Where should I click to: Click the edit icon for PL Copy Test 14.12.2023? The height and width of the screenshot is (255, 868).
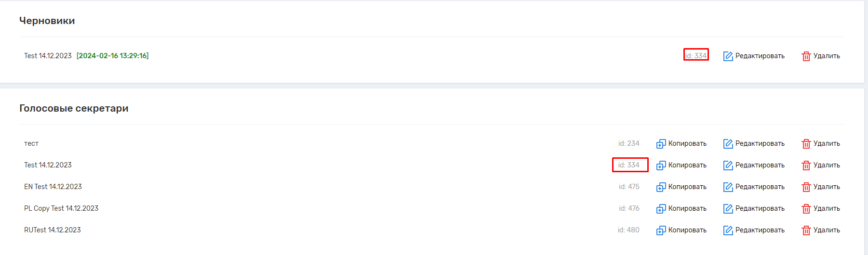728,209
